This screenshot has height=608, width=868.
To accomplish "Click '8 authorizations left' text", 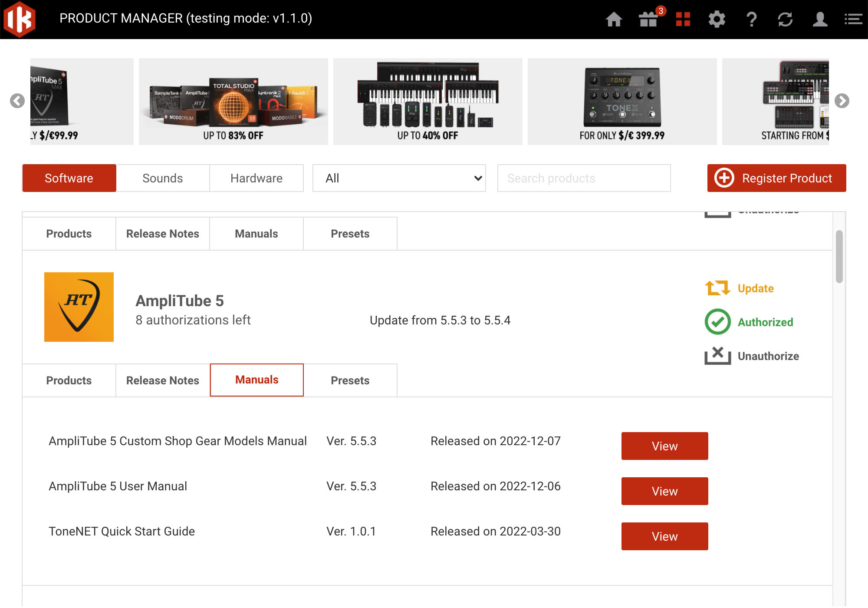I will click(x=193, y=320).
